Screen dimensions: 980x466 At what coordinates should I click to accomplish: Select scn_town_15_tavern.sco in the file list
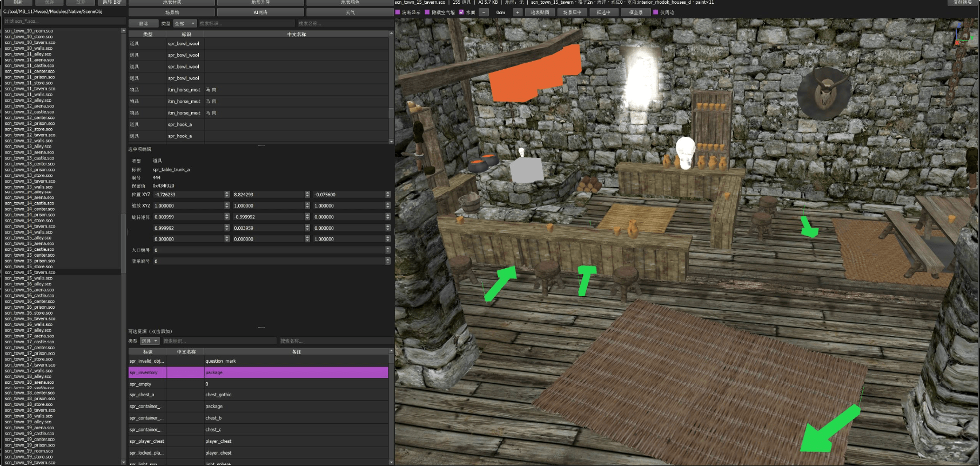(x=62, y=272)
